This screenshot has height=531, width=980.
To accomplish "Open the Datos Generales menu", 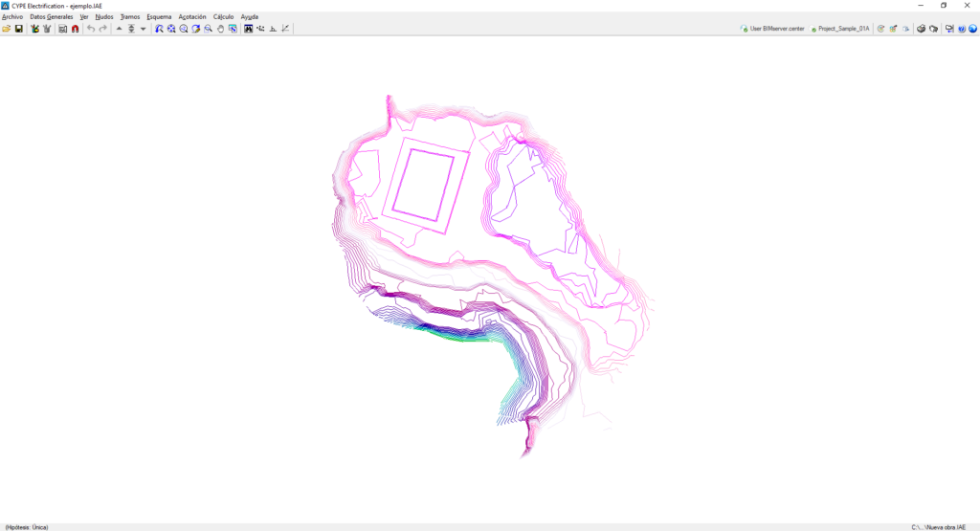I will [x=52, y=17].
